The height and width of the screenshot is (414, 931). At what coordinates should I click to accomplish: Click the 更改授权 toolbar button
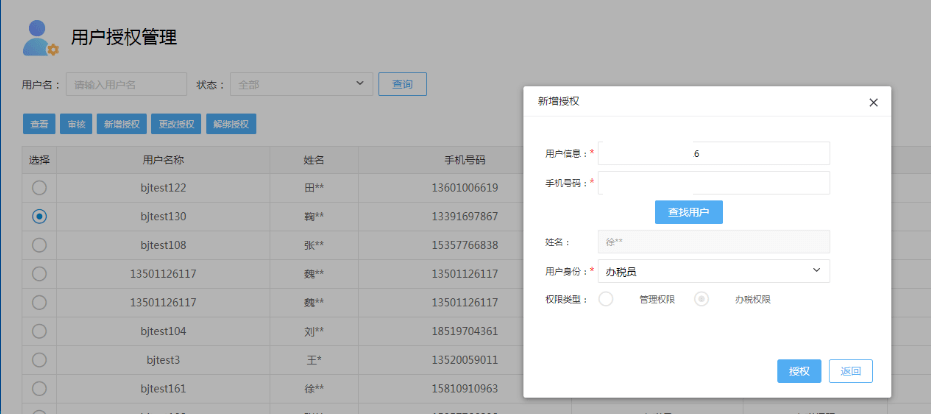[175, 124]
